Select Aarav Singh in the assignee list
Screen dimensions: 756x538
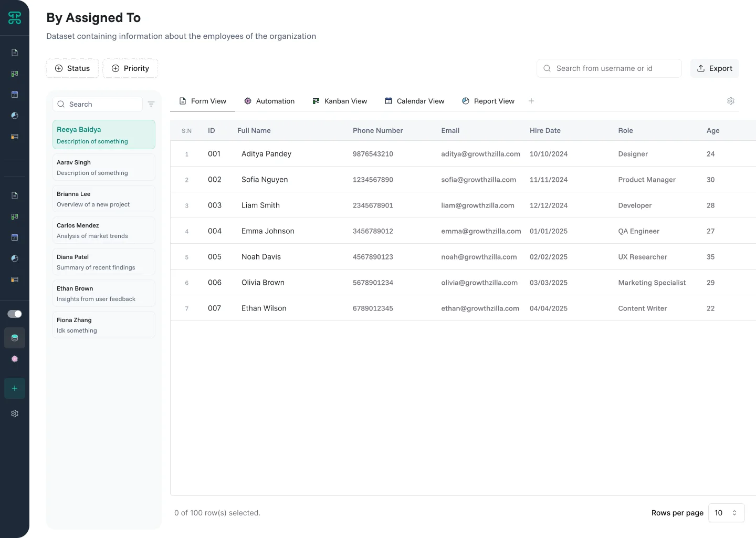pyautogui.click(x=103, y=167)
